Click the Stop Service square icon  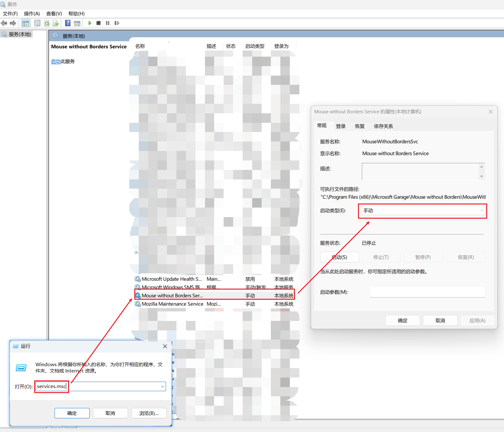coord(99,23)
